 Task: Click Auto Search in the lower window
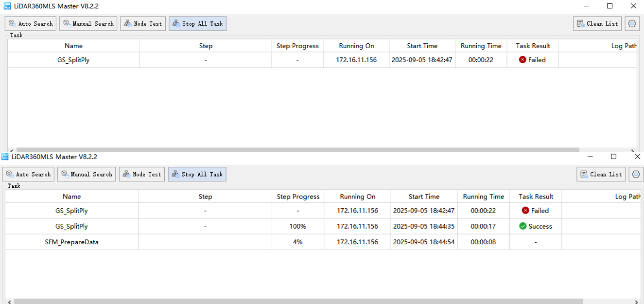[x=28, y=175]
